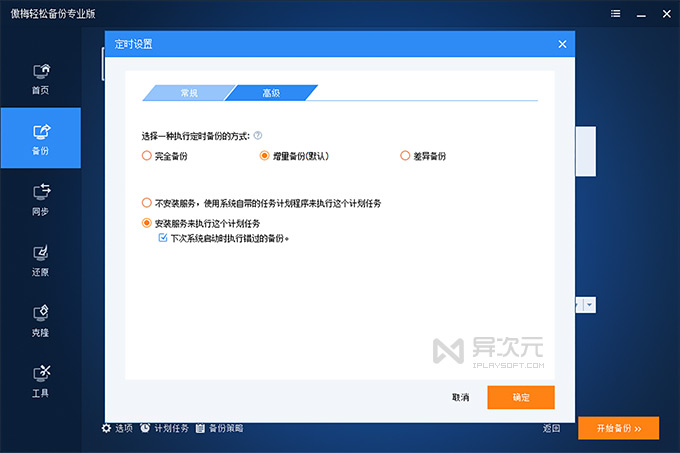Select the 差异备份 radio option

[405, 156]
